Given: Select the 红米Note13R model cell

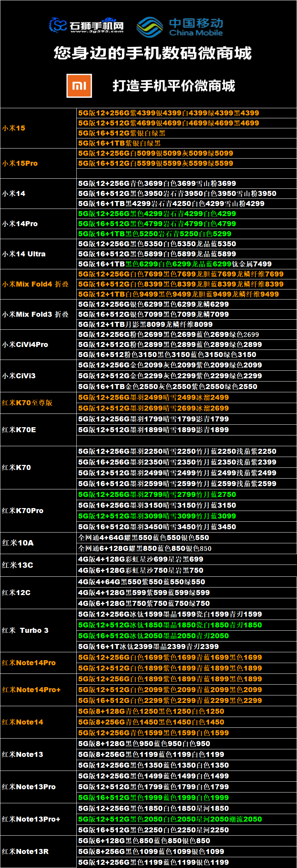Looking at the screenshot, I should (x=39, y=851).
